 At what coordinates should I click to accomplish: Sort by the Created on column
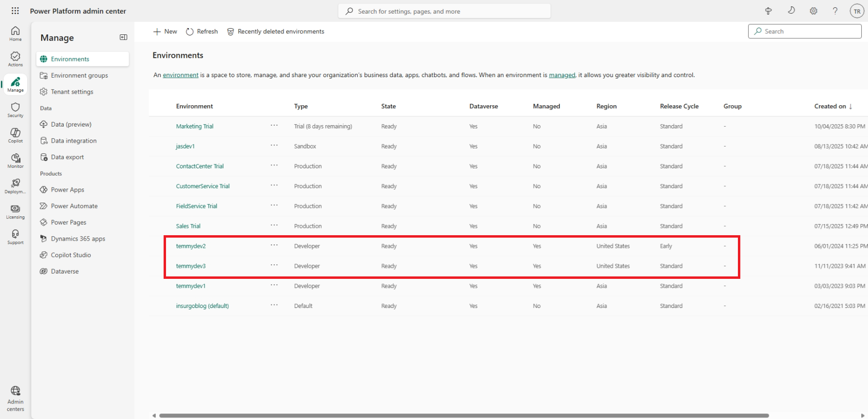(x=833, y=106)
